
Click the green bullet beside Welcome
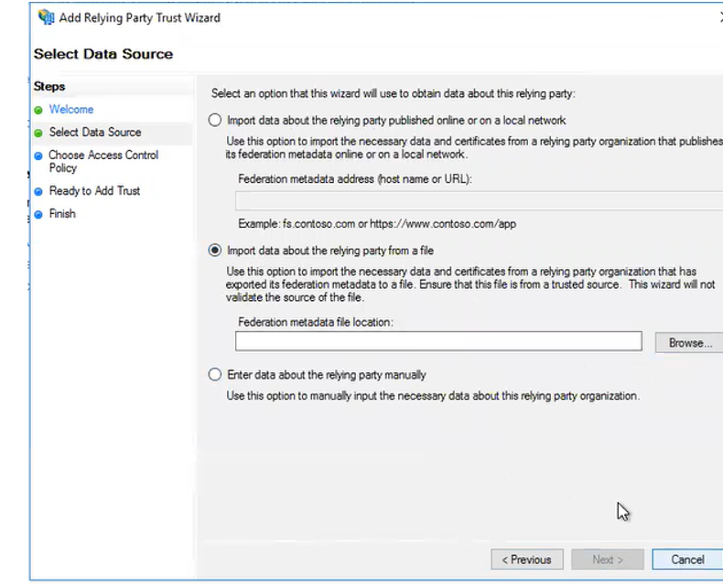tap(38, 111)
